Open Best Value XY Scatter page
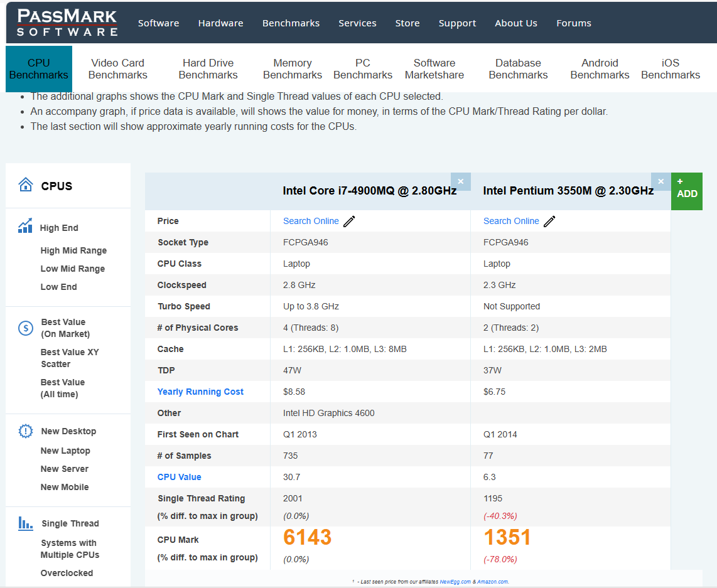Viewport: 717px width, 588px height. pyautogui.click(x=70, y=358)
